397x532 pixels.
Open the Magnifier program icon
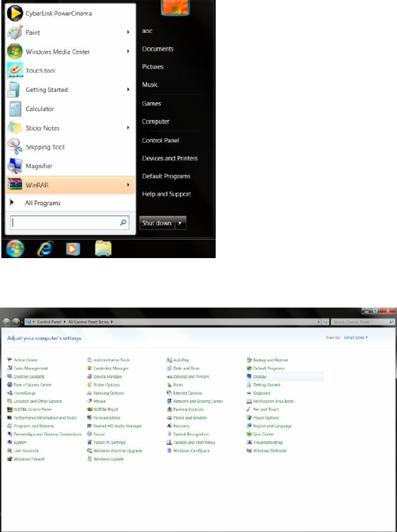click(x=15, y=166)
